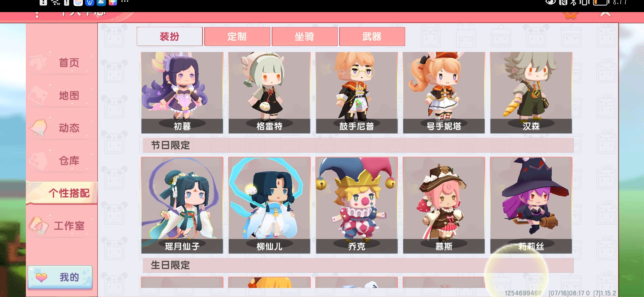Image resolution: width=644 pixels, height=297 pixels.
Task: Choose the 鼓手尼普 drummer skin
Action: click(x=357, y=93)
